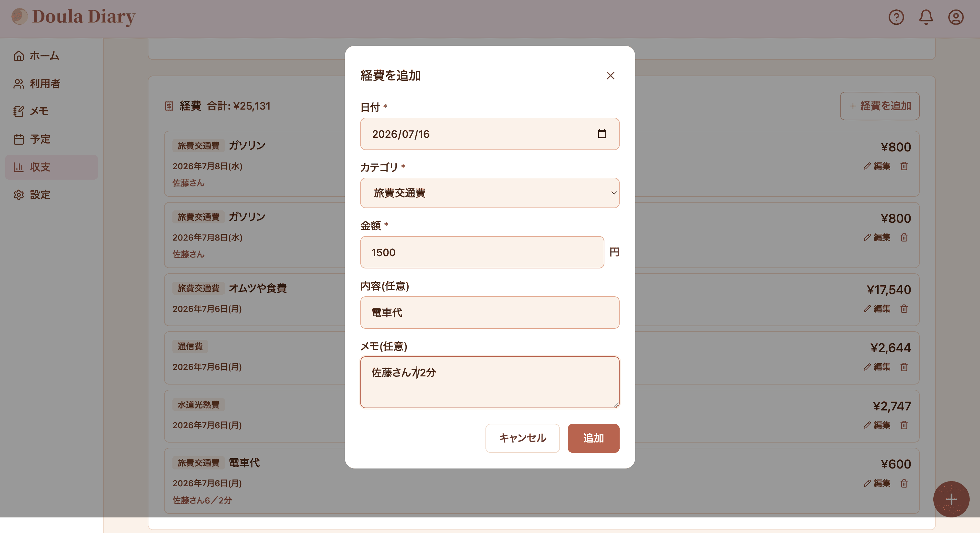The image size is (980, 533).
Task: Open the help question mark icon
Action: 896,17
